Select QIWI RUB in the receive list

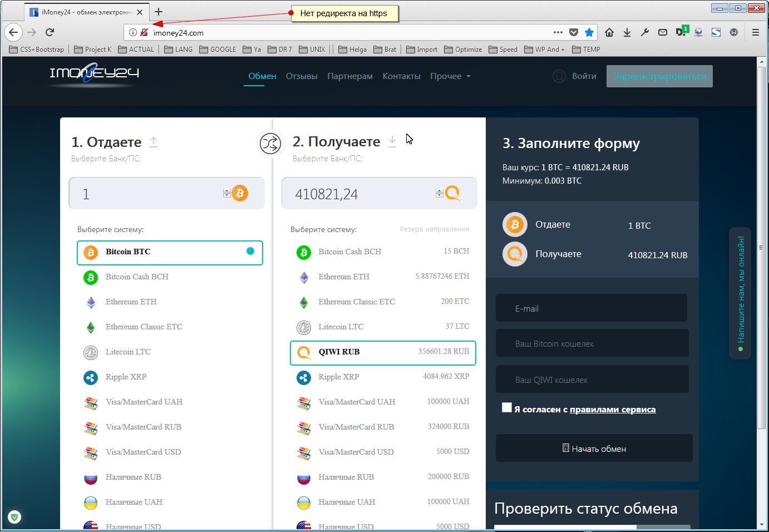point(383,353)
